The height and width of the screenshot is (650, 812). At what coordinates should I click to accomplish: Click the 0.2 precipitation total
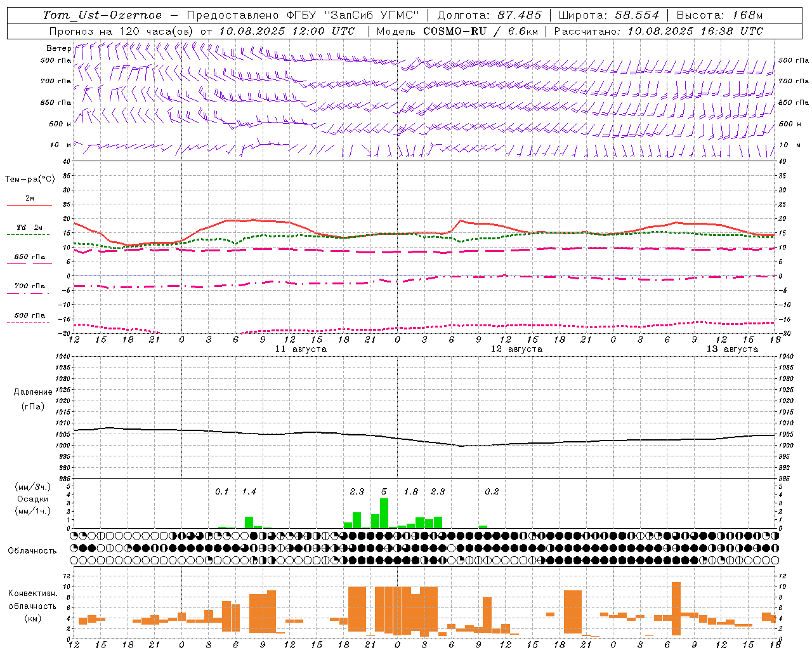pyautogui.click(x=492, y=491)
